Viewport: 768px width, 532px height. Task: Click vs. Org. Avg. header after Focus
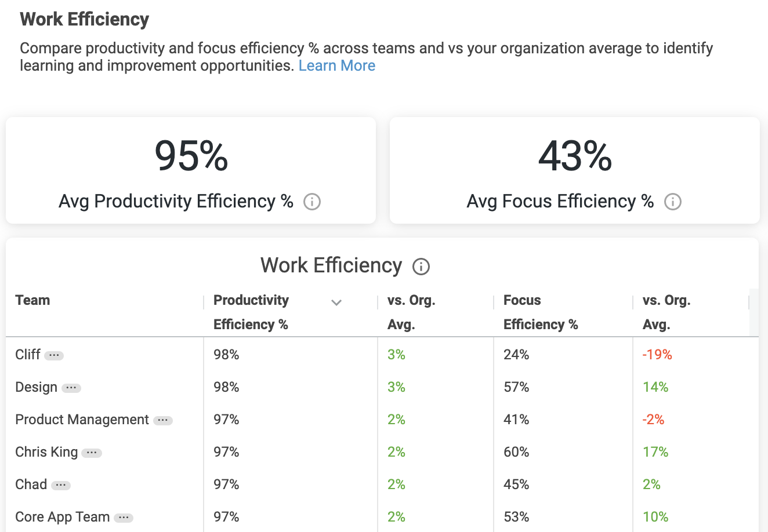666,312
